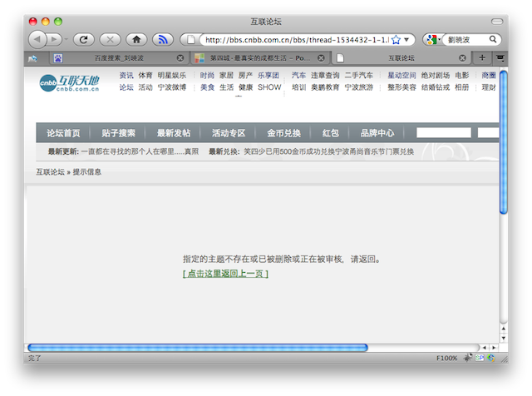Click the 点击这里返回上一页 link
532x396 pixels.
click(225, 274)
